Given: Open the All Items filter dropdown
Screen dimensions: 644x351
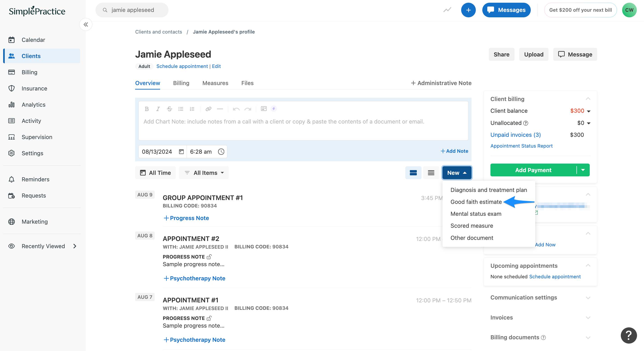Looking at the screenshot, I should [x=204, y=173].
